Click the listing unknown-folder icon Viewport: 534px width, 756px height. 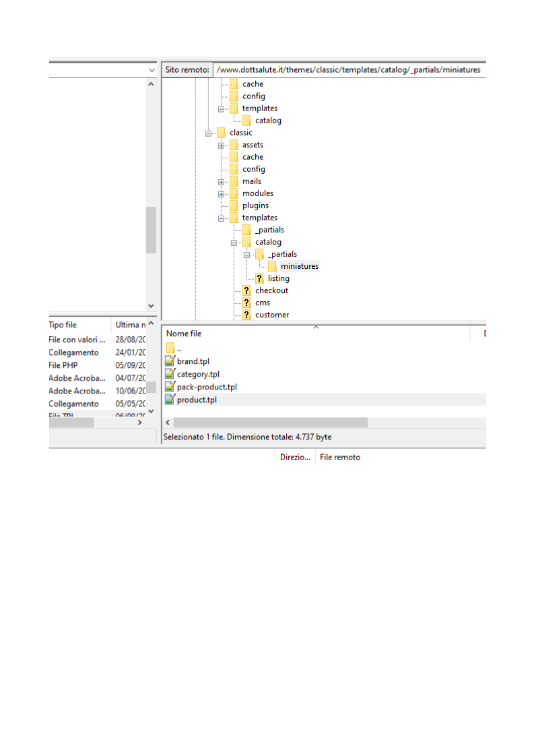(x=259, y=278)
